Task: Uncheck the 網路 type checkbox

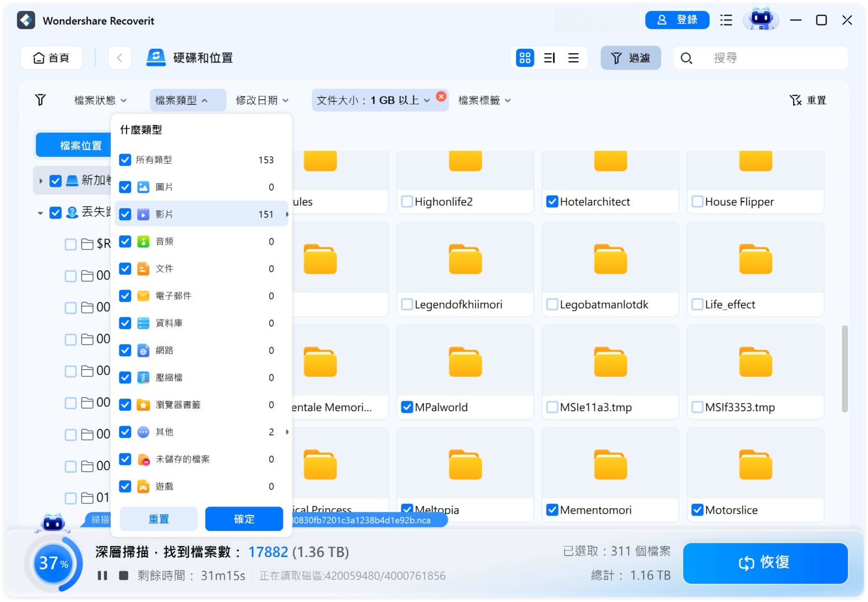Action: point(125,350)
